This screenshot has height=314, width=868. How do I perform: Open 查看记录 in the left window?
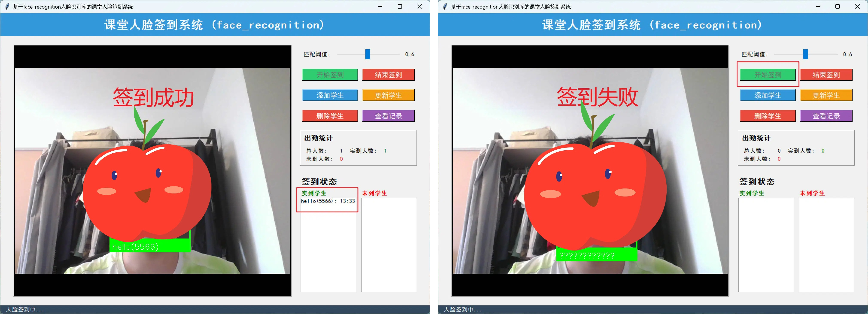click(389, 116)
